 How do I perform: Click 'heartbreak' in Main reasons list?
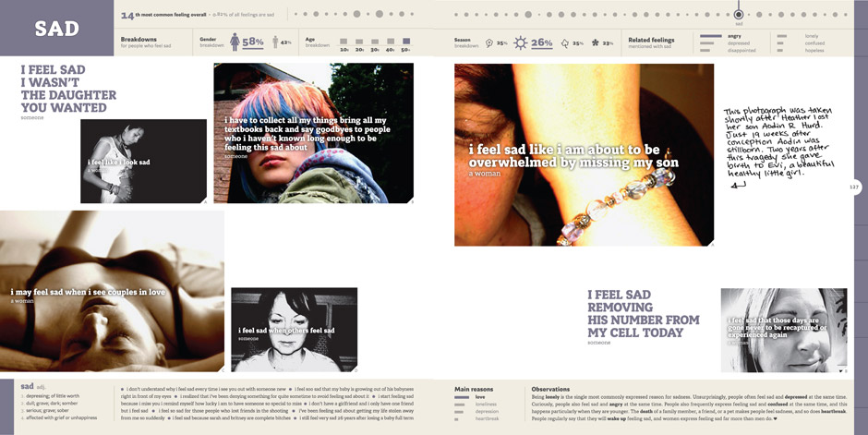486,418
